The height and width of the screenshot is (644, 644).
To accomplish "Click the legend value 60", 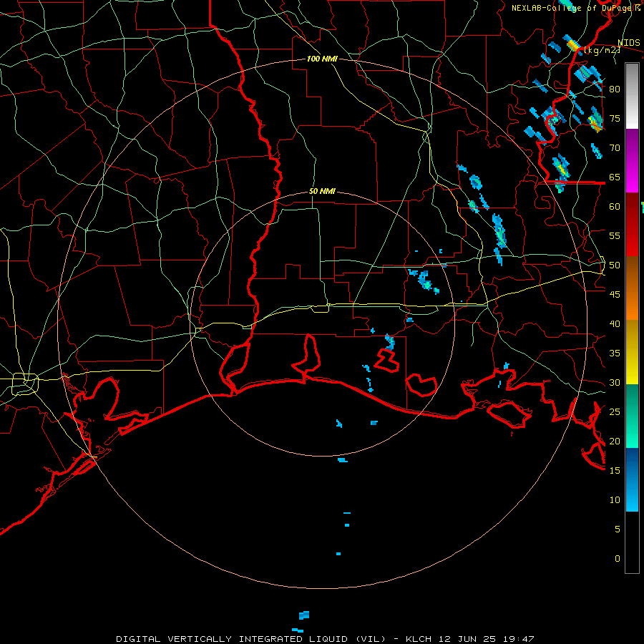I will click(x=615, y=207).
